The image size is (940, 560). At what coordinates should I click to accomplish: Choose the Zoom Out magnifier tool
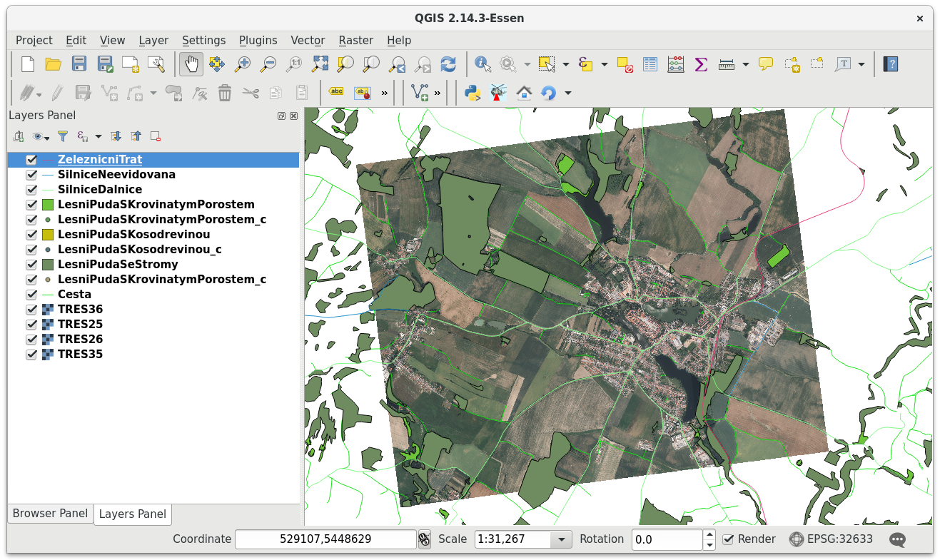[x=268, y=64]
